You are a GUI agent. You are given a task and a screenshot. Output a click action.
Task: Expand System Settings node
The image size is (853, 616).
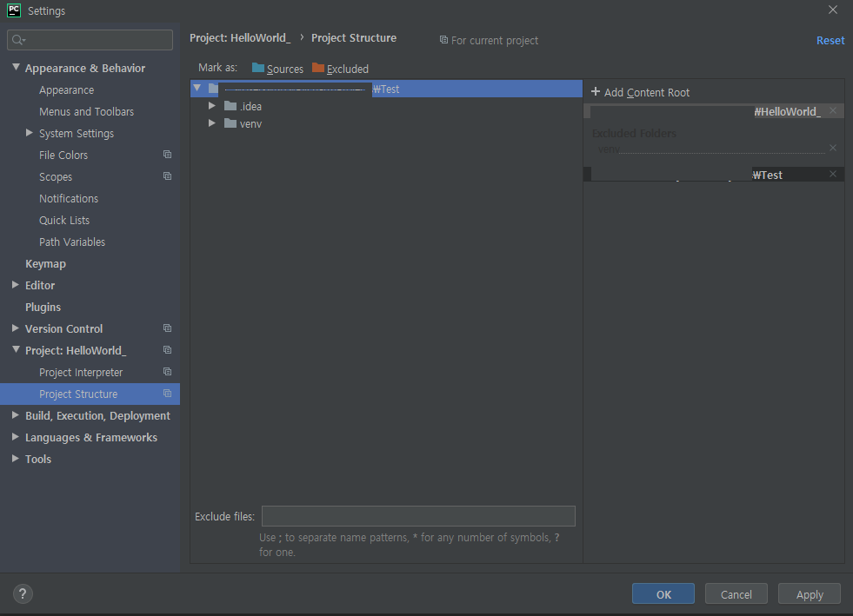(x=30, y=133)
